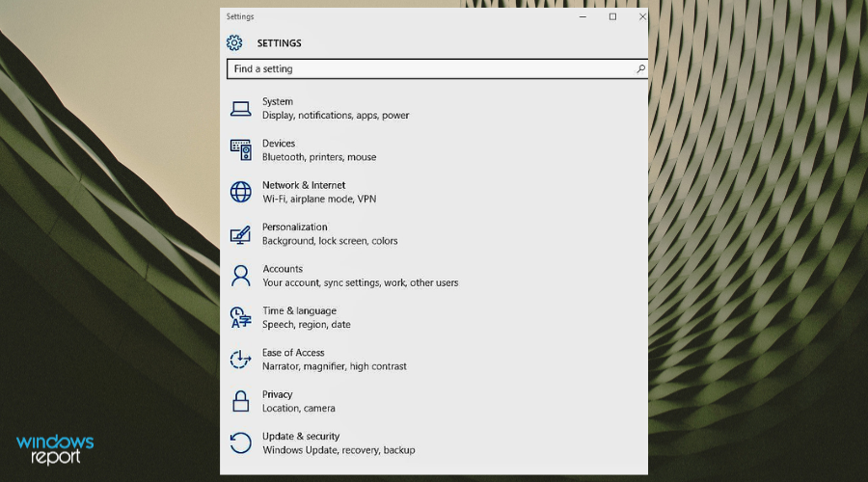This screenshot has width=868, height=482.
Task: Click 'Bluetooth, printers, mouse' description
Action: point(319,157)
